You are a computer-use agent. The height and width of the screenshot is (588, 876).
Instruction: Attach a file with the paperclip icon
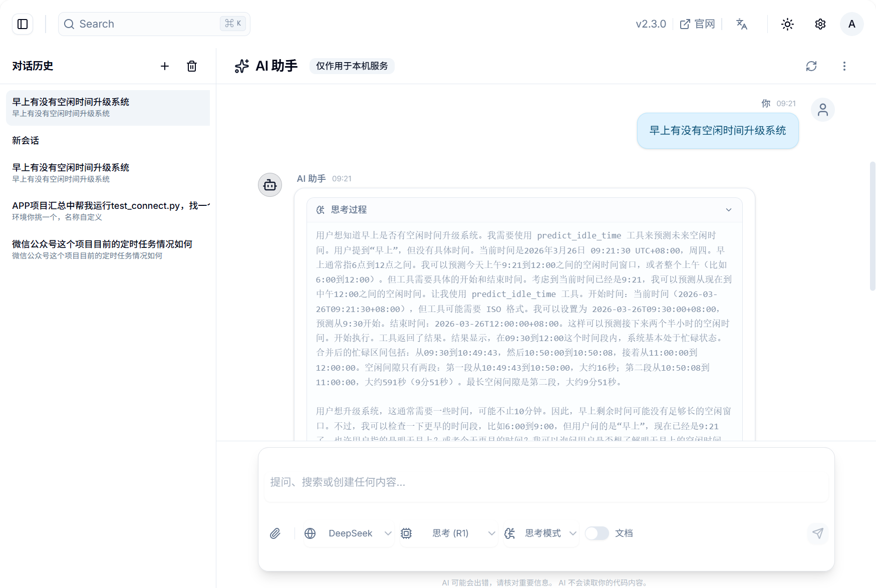(x=274, y=533)
